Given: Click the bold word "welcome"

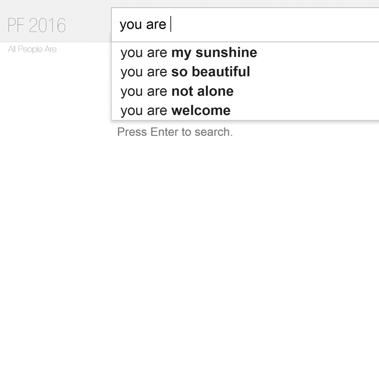Looking at the screenshot, I should tap(201, 111).
